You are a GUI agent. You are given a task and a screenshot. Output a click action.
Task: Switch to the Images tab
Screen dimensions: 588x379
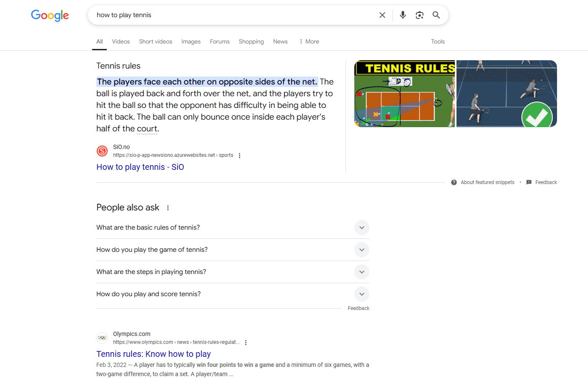tap(191, 41)
